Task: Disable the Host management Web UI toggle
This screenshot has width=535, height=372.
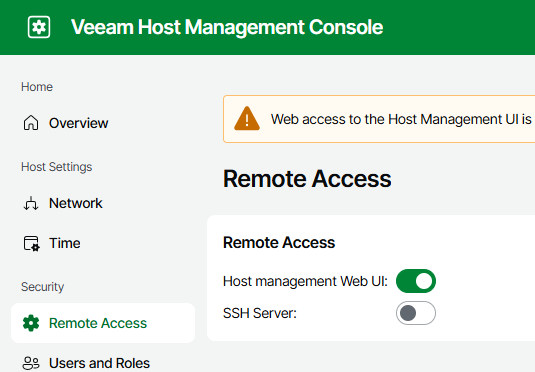Action: coord(416,281)
